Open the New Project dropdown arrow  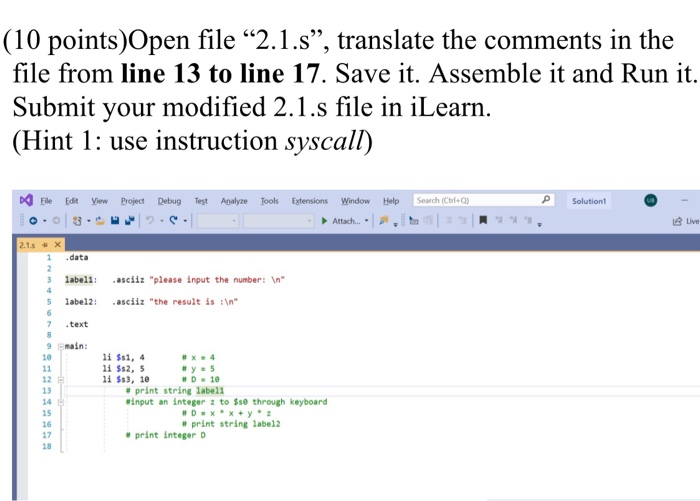click(88, 221)
